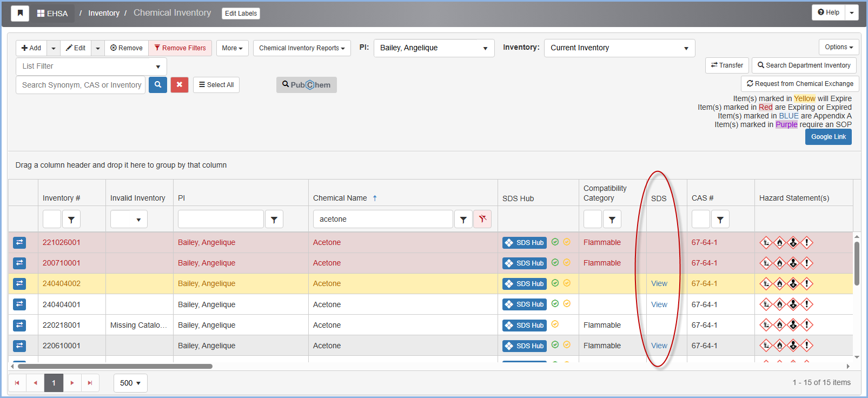Viewport: 868px width, 398px height.
Task: Expand the PI dropdown showing Bailey, Angelique
Action: point(434,48)
